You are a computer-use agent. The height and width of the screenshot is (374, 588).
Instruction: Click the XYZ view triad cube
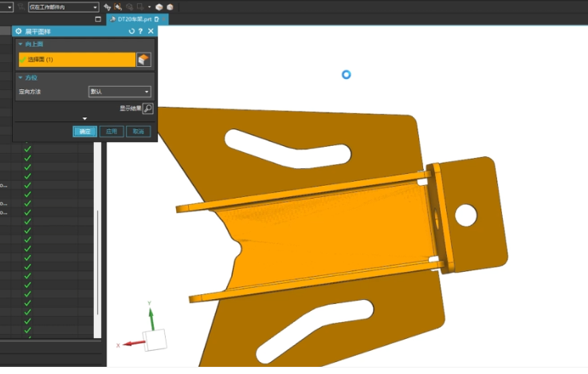tap(155, 340)
